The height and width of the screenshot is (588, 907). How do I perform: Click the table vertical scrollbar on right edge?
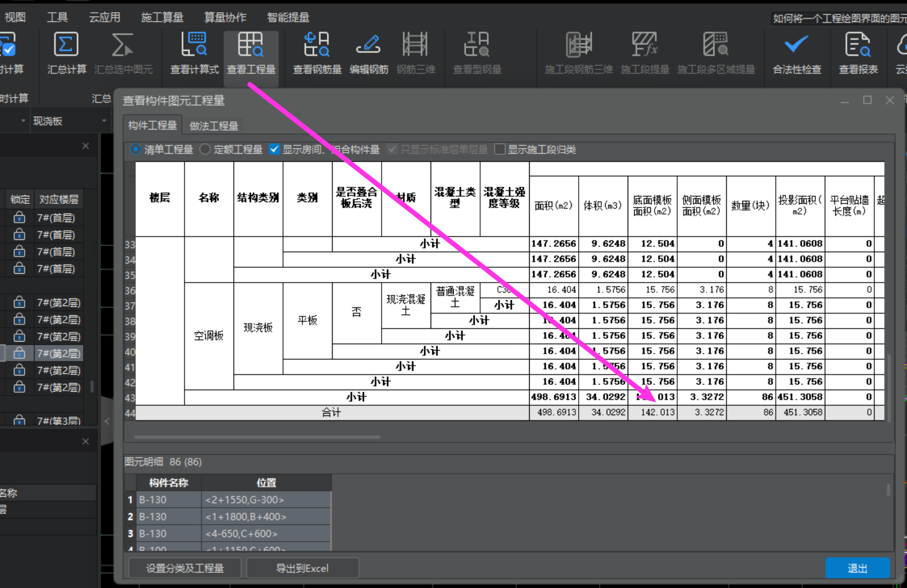point(889,387)
